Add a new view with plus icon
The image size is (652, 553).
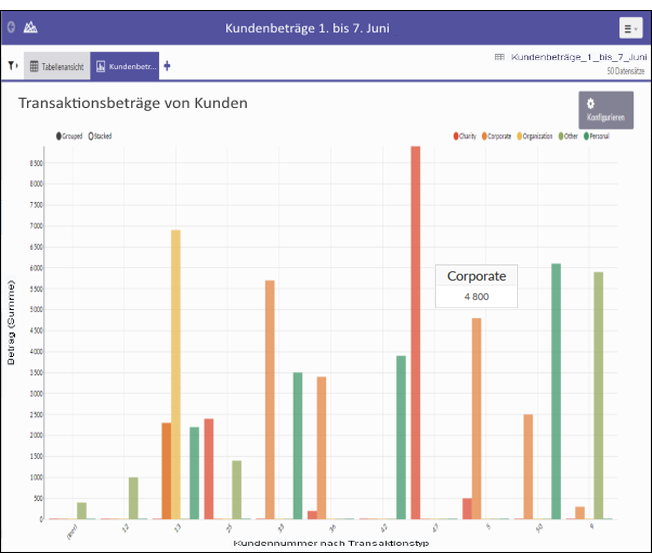tap(167, 66)
